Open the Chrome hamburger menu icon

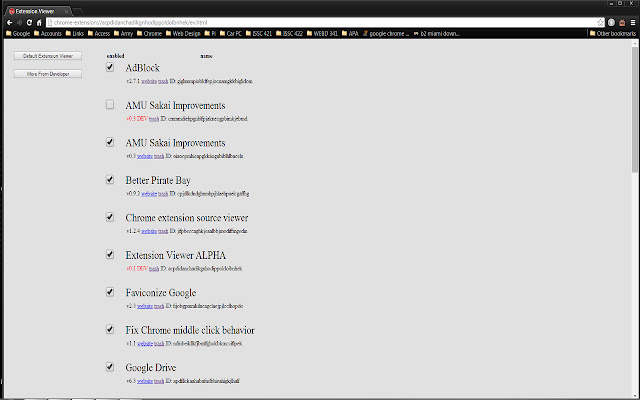(x=633, y=22)
